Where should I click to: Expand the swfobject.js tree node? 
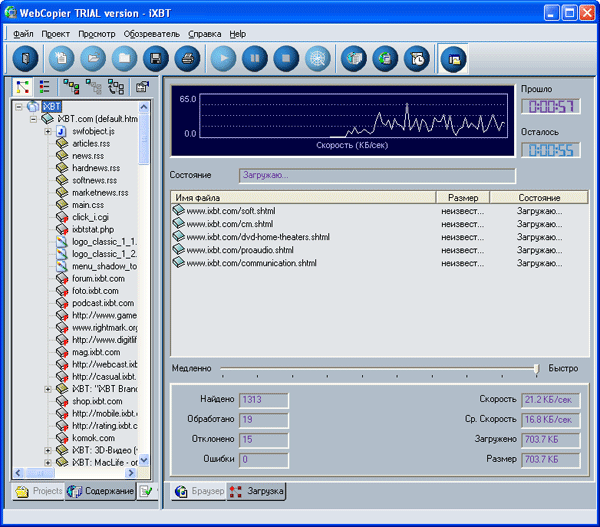(x=47, y=131)
